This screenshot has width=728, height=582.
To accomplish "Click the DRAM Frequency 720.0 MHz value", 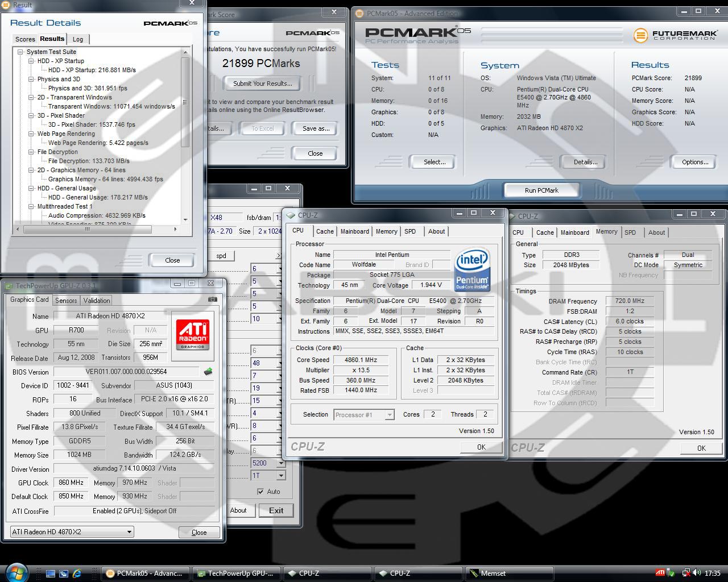I will tap(630, 301).
